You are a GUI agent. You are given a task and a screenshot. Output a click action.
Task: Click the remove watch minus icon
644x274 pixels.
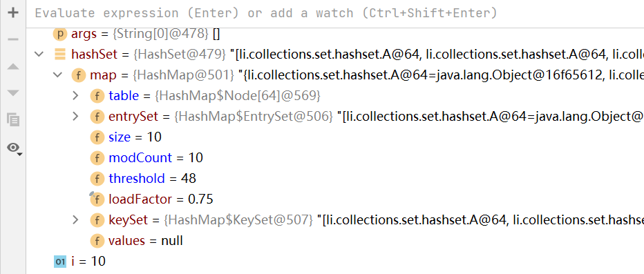point(13,39)
